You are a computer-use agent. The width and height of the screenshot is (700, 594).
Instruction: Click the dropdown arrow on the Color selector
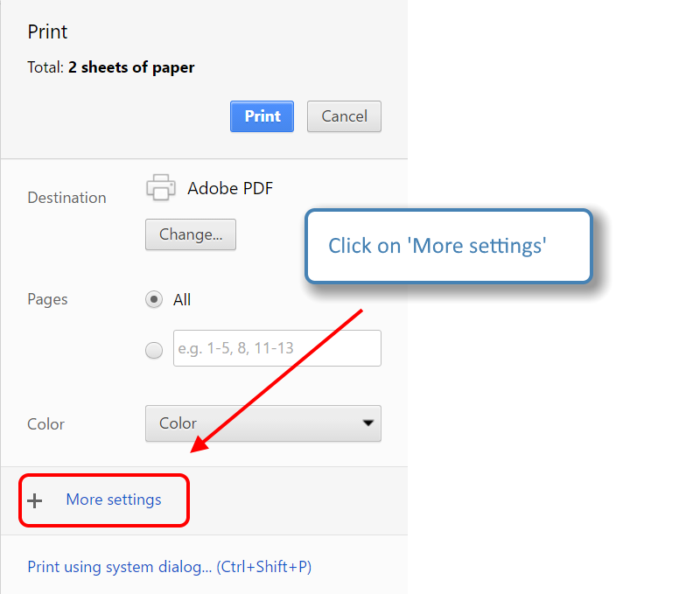[369, 423]
